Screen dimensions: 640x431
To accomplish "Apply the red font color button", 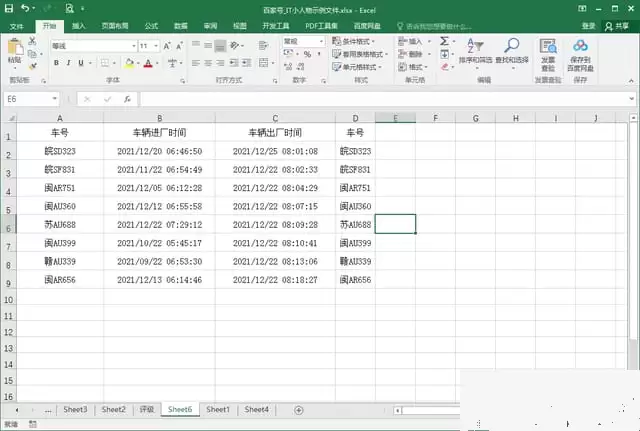I will click(x=148, y=63).
